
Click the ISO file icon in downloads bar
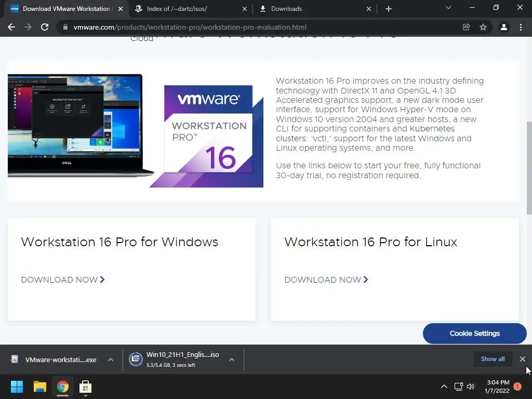coord(136,359)
